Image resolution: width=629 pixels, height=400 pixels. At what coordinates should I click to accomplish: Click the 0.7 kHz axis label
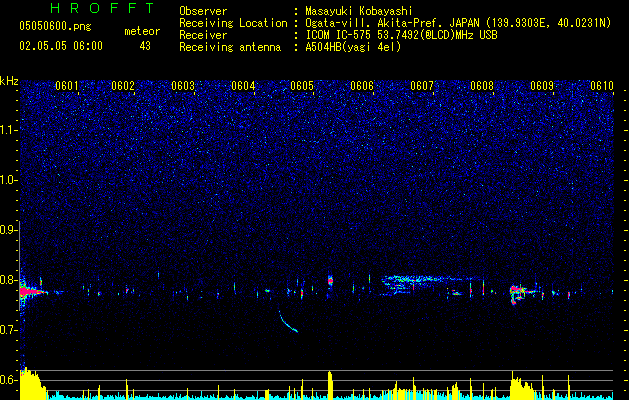[x=8, y=330]
